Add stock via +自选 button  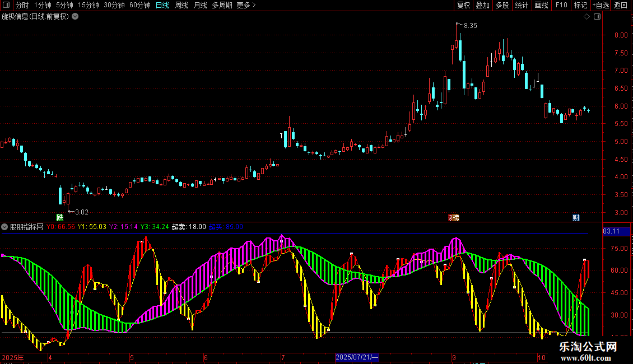[x=601, y=5]
